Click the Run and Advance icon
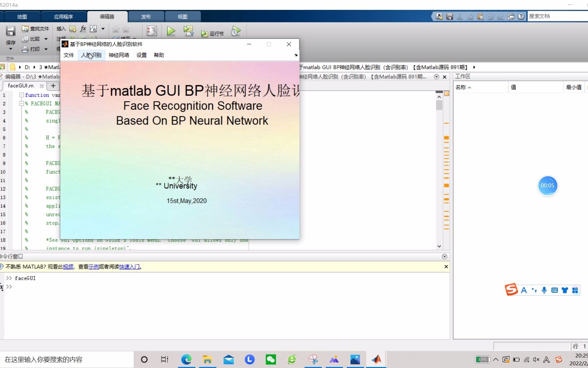This screenshot has height=368, width=588. click(x=189, y=31)
